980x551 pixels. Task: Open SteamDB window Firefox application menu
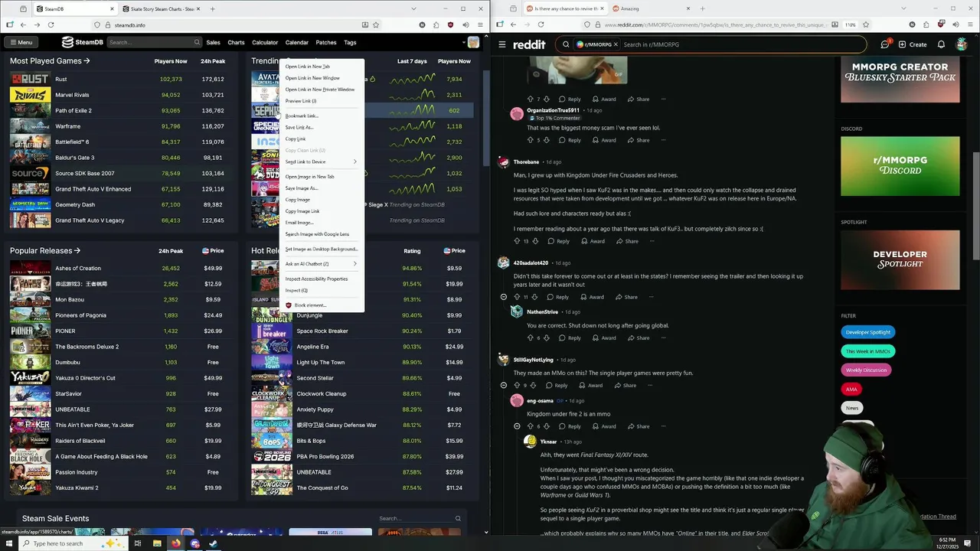pyautogui.click(x=481, y=24)
